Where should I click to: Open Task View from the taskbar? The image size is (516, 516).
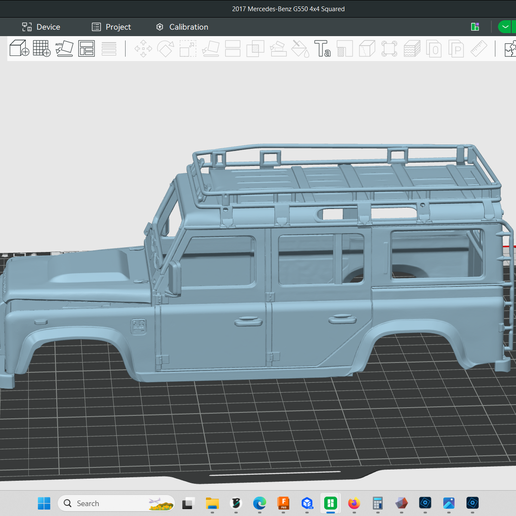tap(188, 503)
